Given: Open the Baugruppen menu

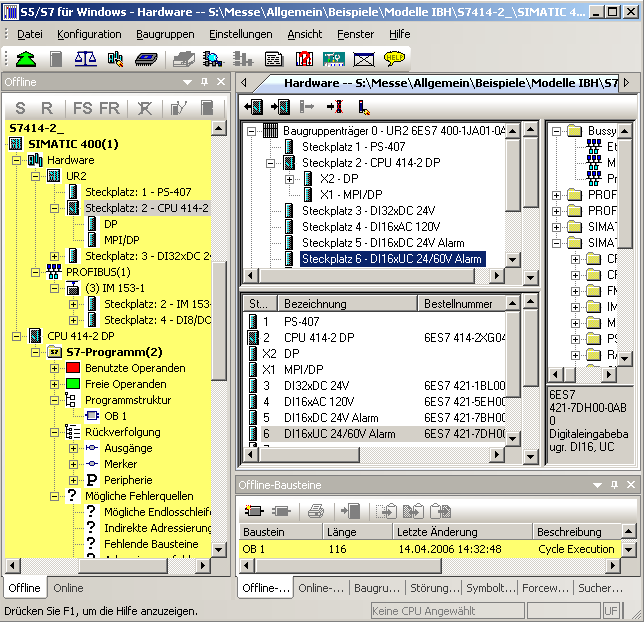Looking at the screenshot, I should (x=165, y=34).
